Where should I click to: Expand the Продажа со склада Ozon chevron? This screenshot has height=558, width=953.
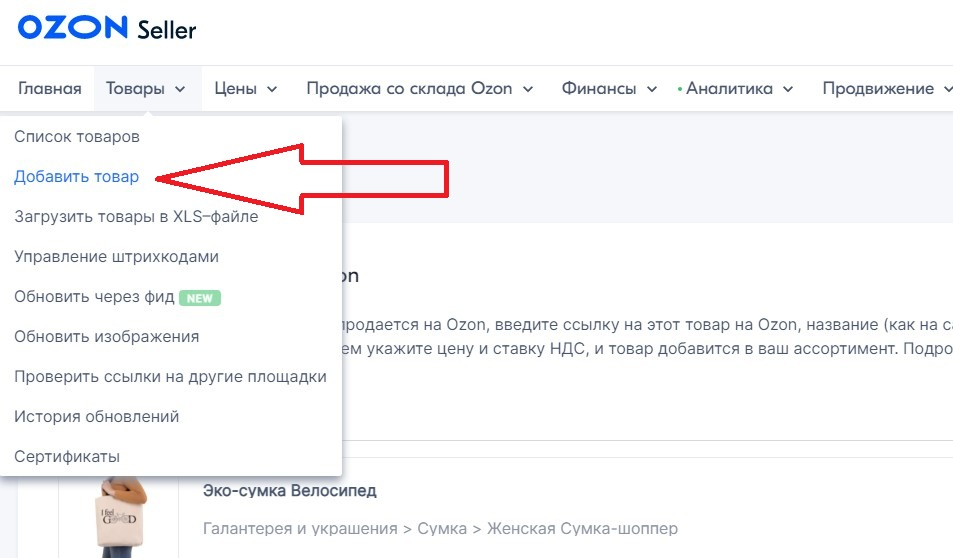click(x=528, y=89)
